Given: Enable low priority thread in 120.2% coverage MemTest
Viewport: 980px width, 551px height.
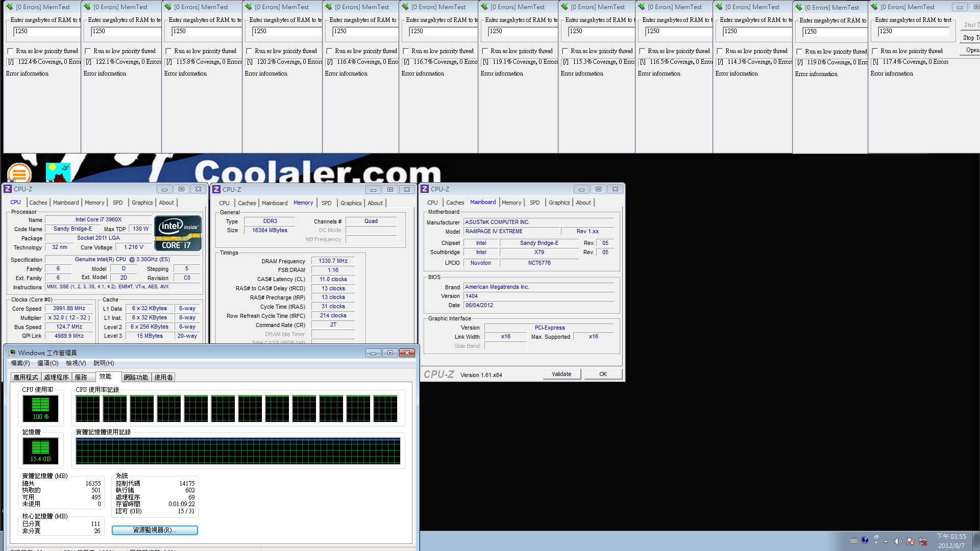Looking at the screenshot, I should [249, 51].
